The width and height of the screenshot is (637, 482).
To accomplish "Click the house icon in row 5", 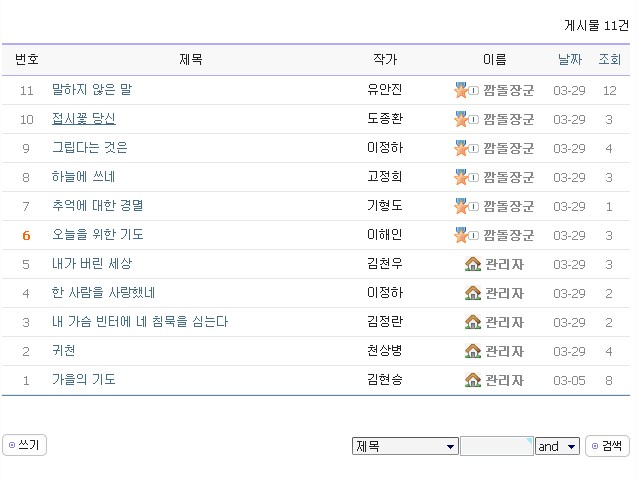I will click(x=473, y=264).
